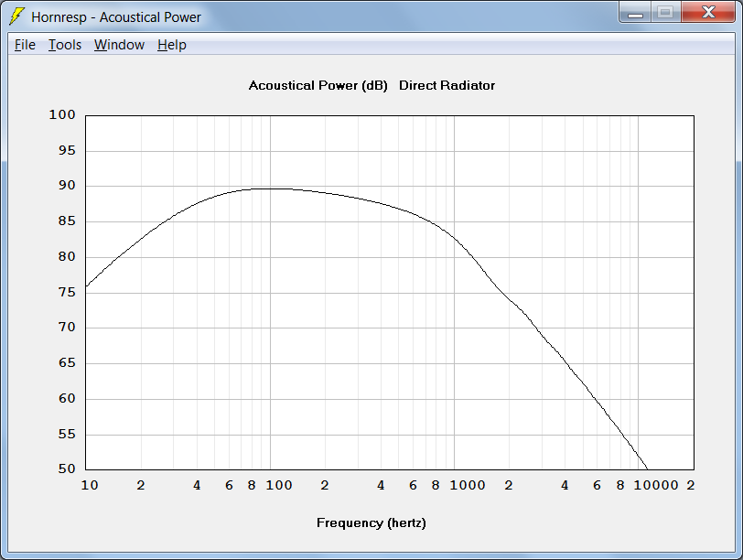
Task: Click the 70 dB y-axis label
Action: coord(67,328)
